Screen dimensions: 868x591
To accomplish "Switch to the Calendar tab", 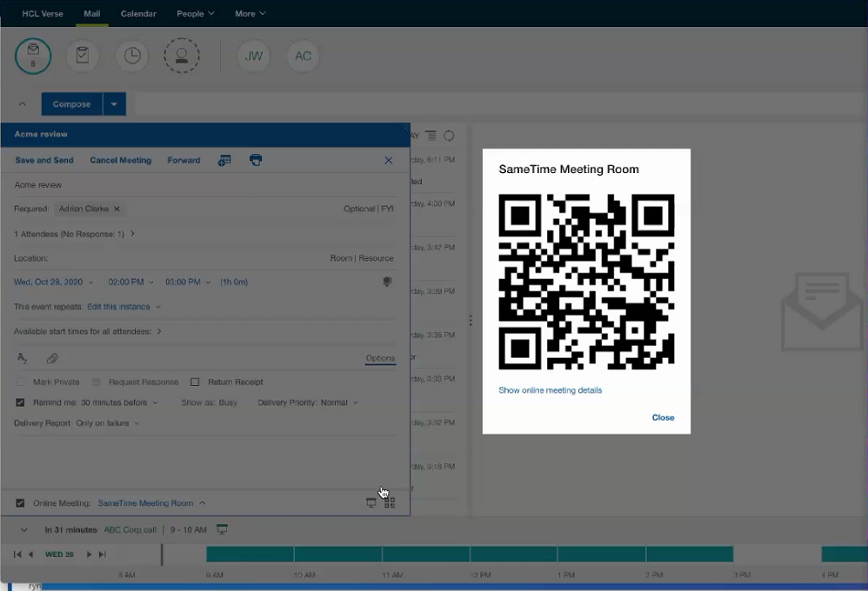I will tap(138, 14).
